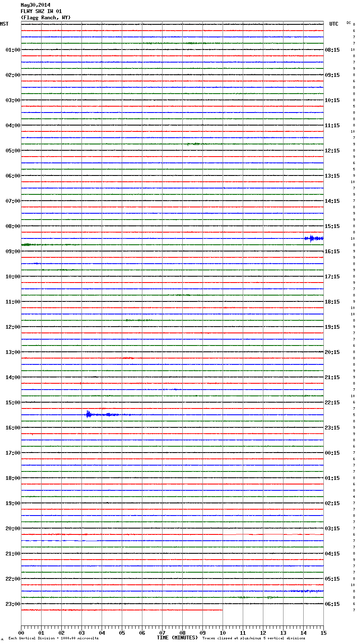Select the 08:00 MST row label

(x=13, y=226)
